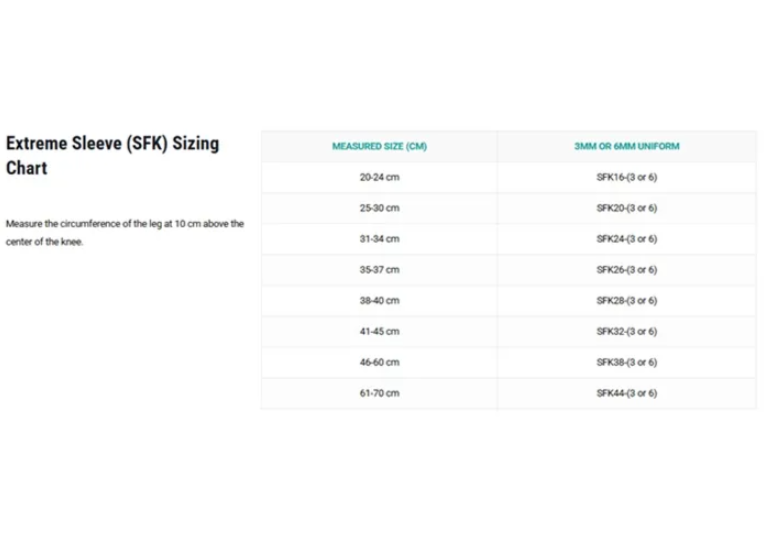Select the 3MM OR 6MM UNIFORM column header
766x539 pixels.
tap(627, 146)
